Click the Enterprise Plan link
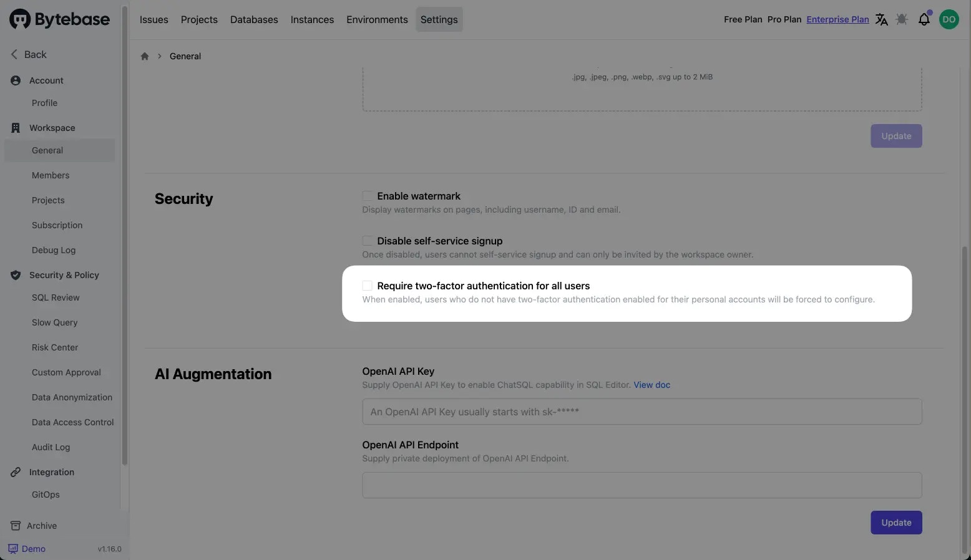The width and height of the screenshot is (971, 560). pos(837,19)
